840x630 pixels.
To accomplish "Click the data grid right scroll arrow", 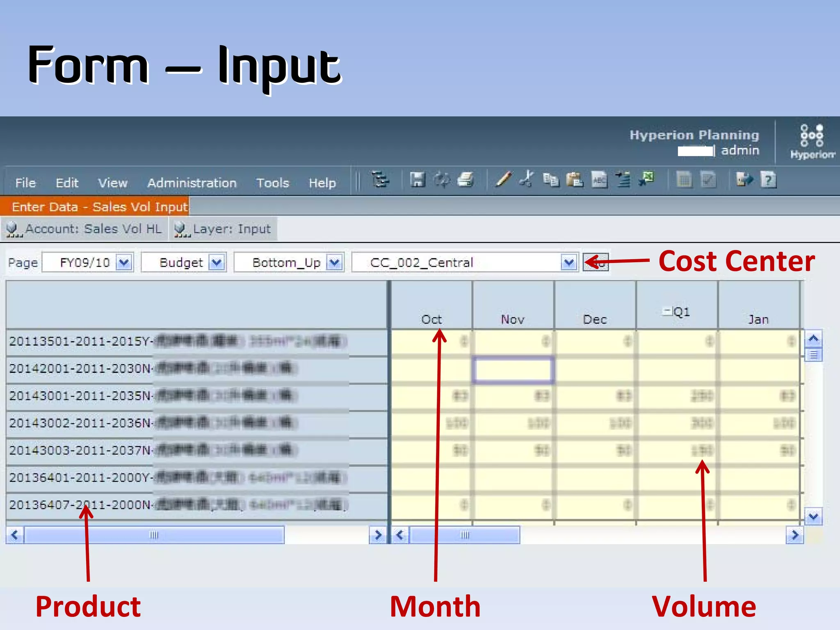I will [x=794, y=535].
